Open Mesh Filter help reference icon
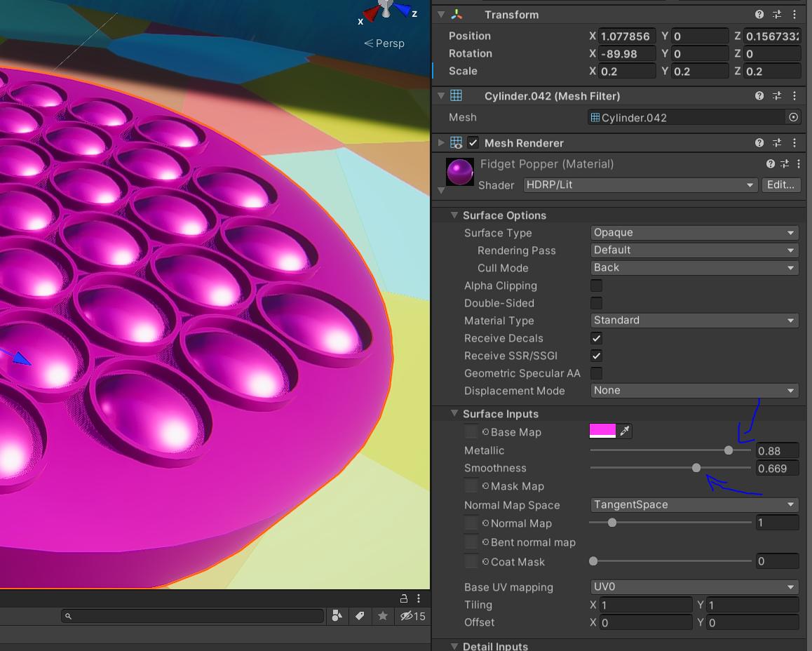The height and width of the screenshot is (651, 812). coord(759,96)
